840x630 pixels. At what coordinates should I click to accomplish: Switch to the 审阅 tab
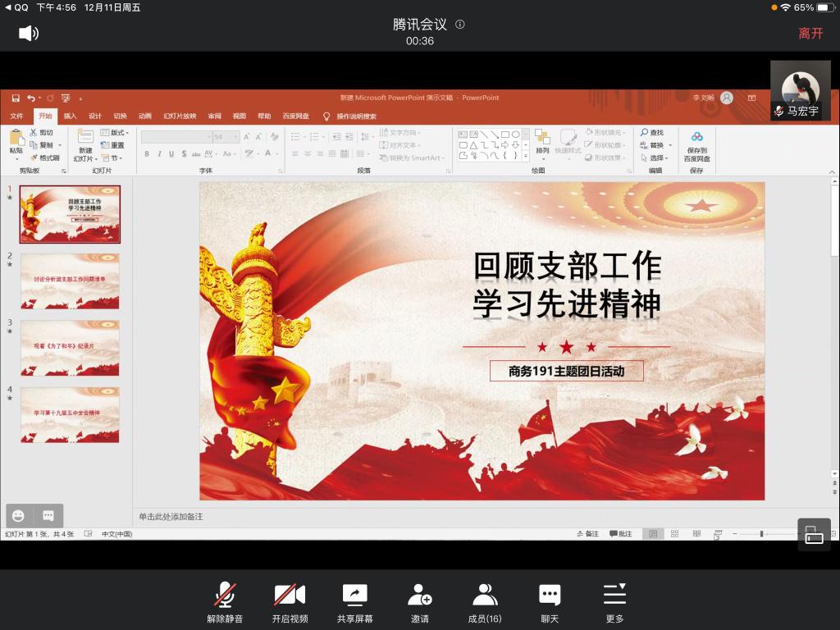click(214, 116)
